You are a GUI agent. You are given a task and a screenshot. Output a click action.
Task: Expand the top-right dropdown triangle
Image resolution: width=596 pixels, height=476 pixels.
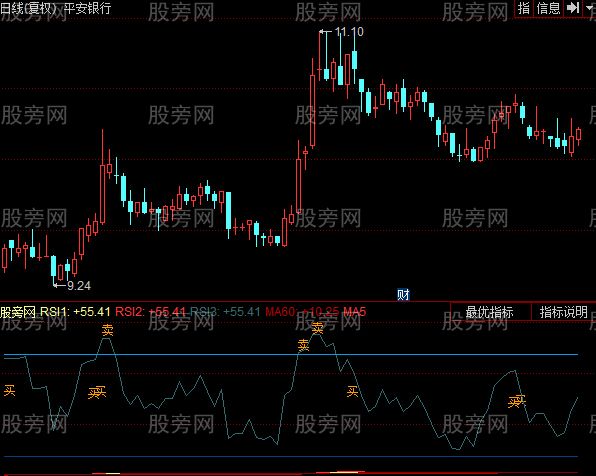point(590,8)
